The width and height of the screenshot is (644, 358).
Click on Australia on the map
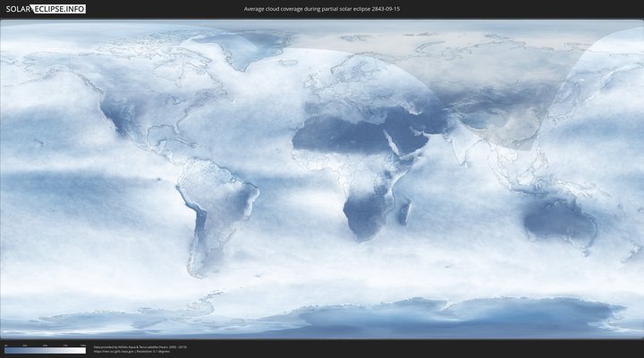559,222
